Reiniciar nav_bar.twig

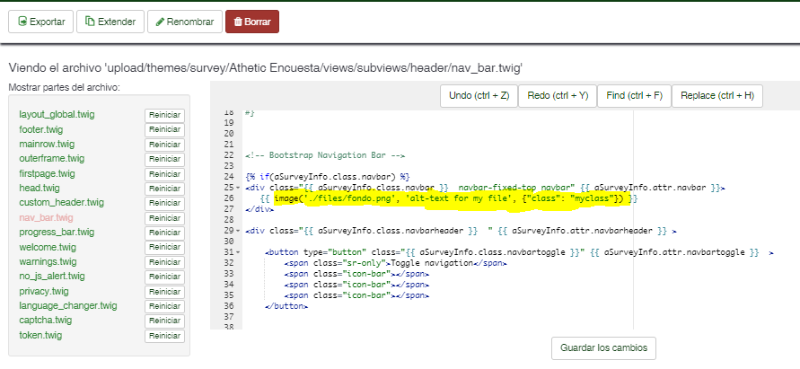[x=164, y=218]
